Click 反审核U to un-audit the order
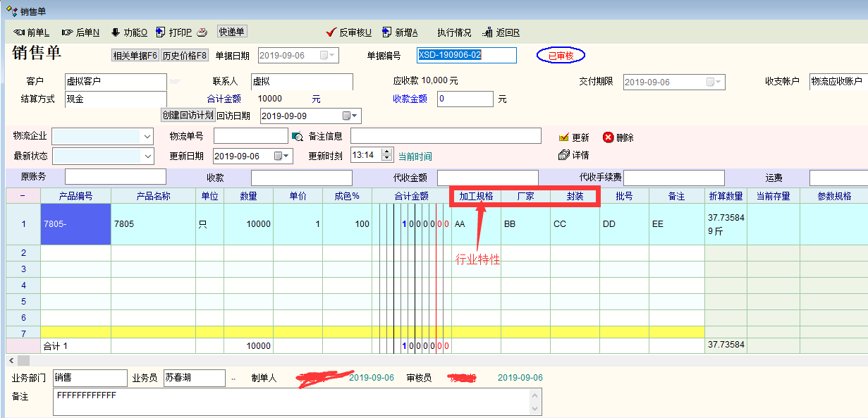This screenshot has width=868, height=418. (348, 32)
